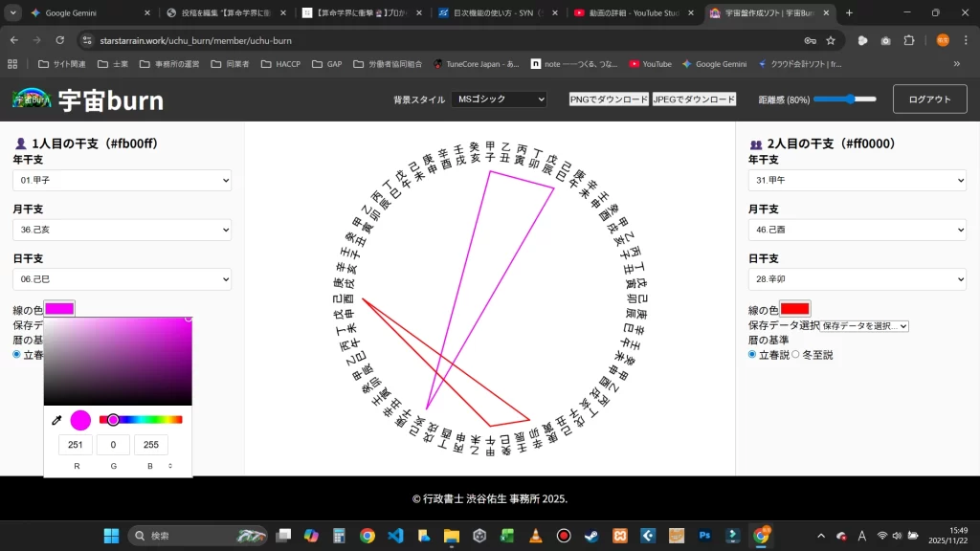This screenshot has width=980, height=551.
Task: Click person 2's red 線の色 swatch
Action: point(794,309)
